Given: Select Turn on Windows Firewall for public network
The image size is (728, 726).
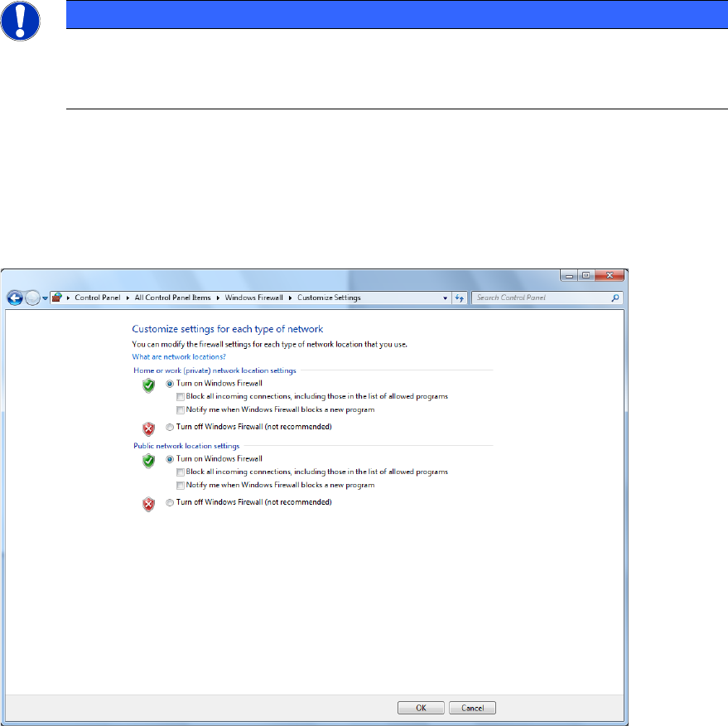Looking at the screenshot, I should point(170,459).
